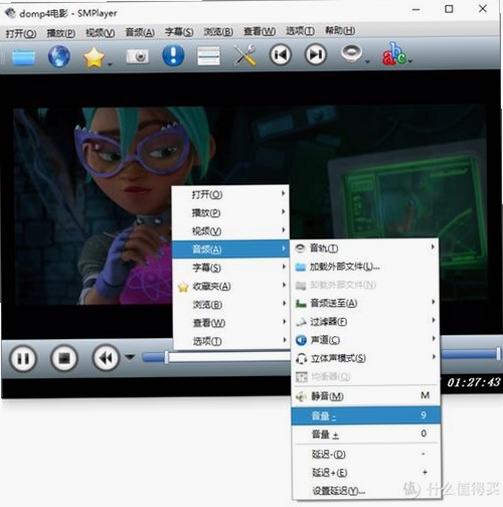This screenshot has width=503, height=507.
Task: Open 字幕(S) in the menu bar
Action: pos(179,32)
